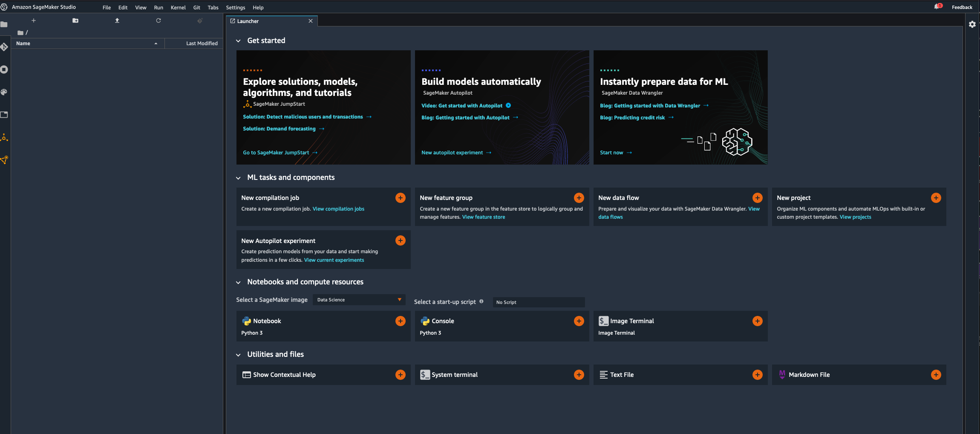Click the New Folder icon

75,20
